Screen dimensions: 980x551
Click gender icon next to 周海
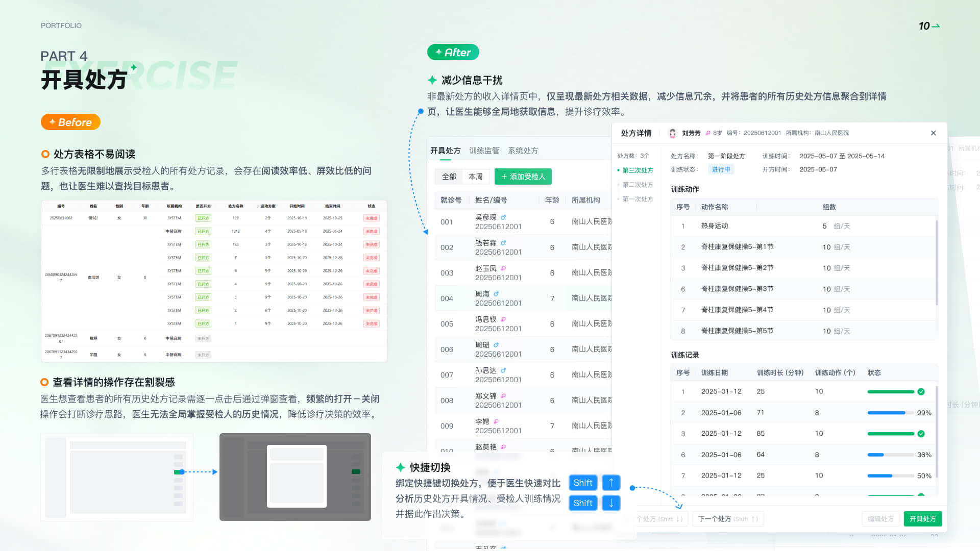point(496,294)
